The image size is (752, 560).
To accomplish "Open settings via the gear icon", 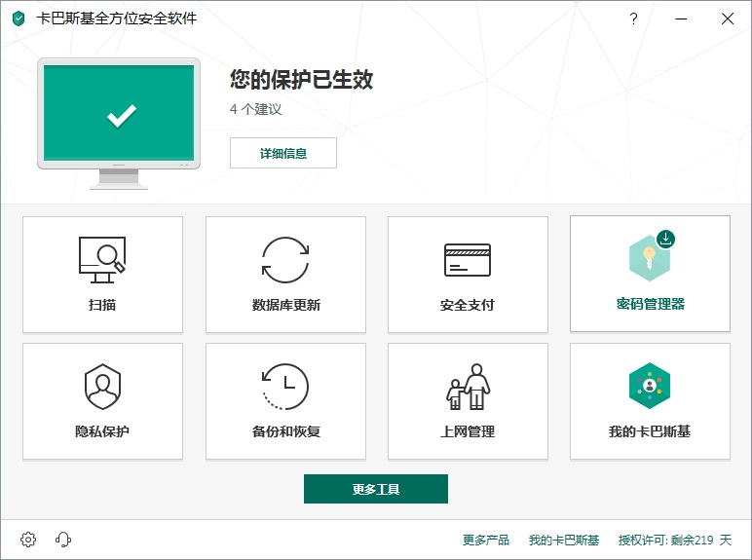I will coord(28,540).
